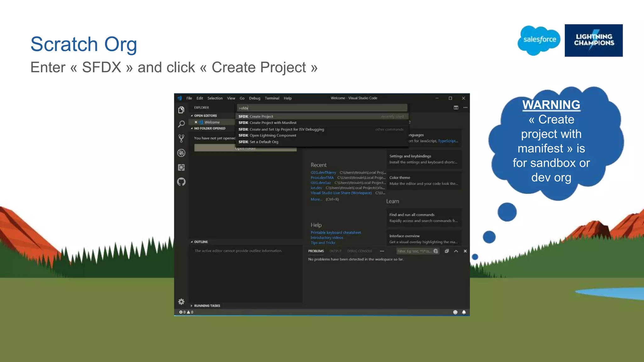Viewport: 644px width, 362px height.
Task: Open Visual Studio Live Share (Workspace) link
Action: pyautogui.click(x=341, y=193)
